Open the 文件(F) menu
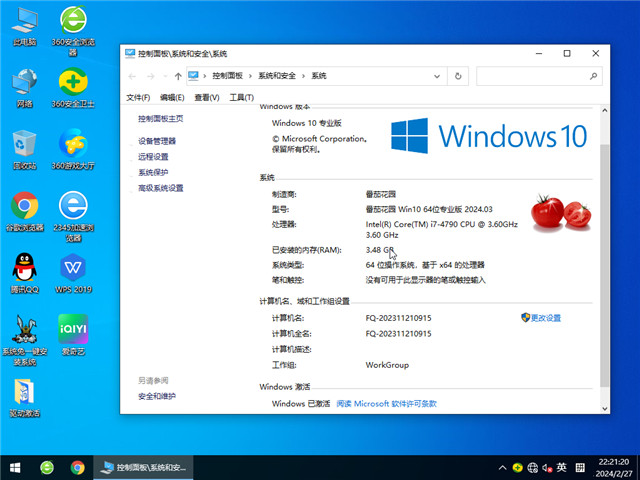 (138, 98)
